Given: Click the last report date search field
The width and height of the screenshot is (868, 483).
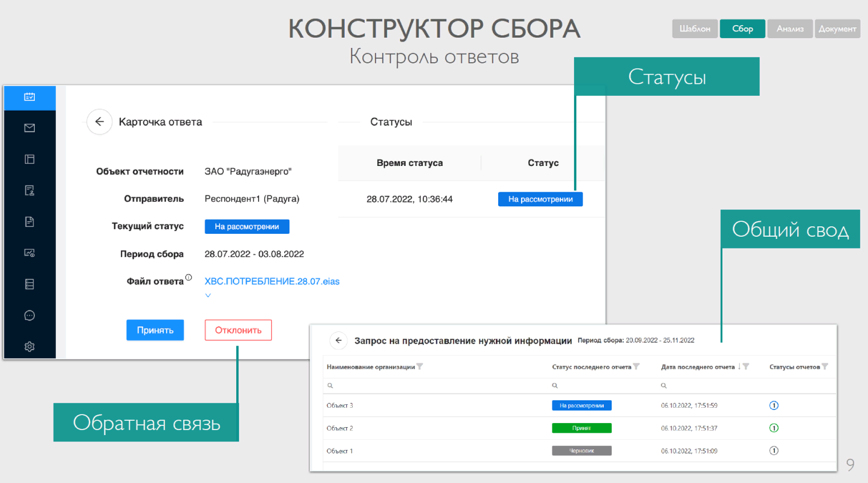Looking at the screenshot, I should coord(710,385).
